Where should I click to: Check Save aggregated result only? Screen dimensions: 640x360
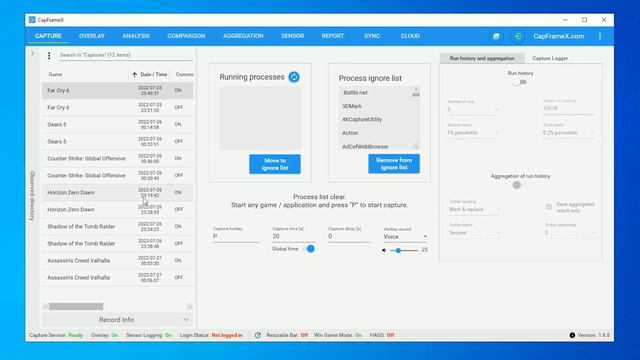coord(549,207)
